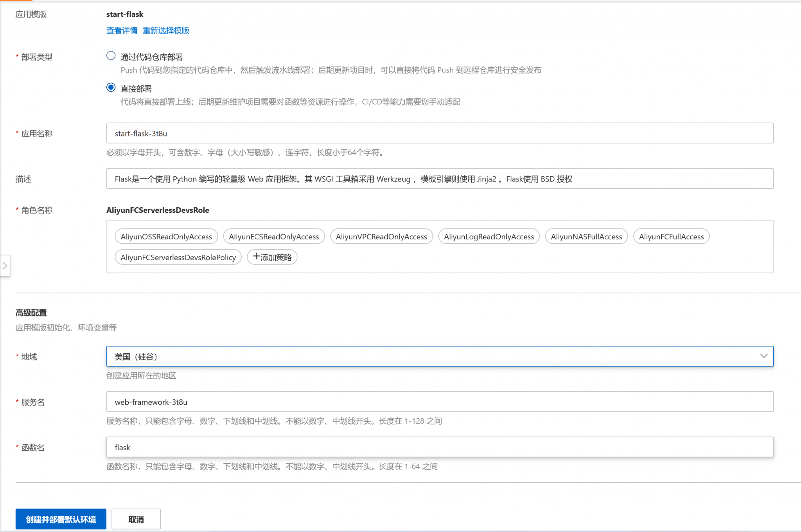Screen dimensions: 801x532
Task: Click 重新选择模版 to change template
Action: click(166, 30)
